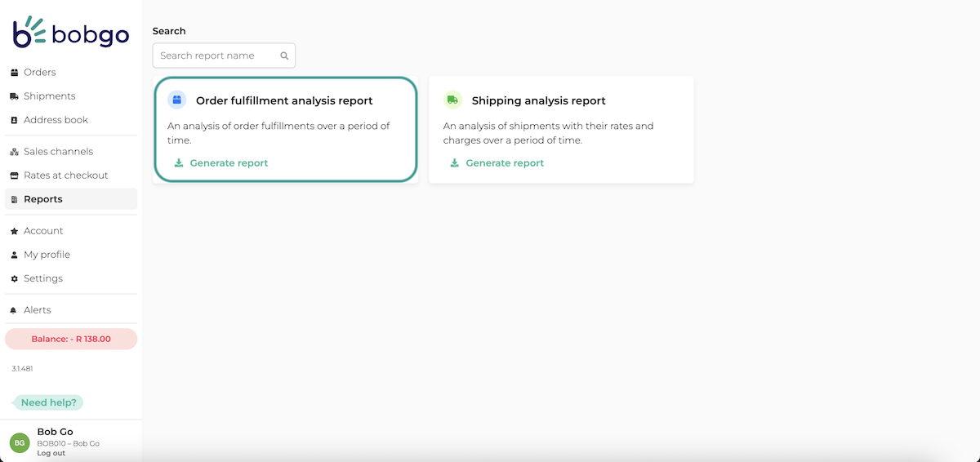Click the Shipments truck icon
This screenshot has width=980, height=462.
pyautogui.click(x=14, y=96)
